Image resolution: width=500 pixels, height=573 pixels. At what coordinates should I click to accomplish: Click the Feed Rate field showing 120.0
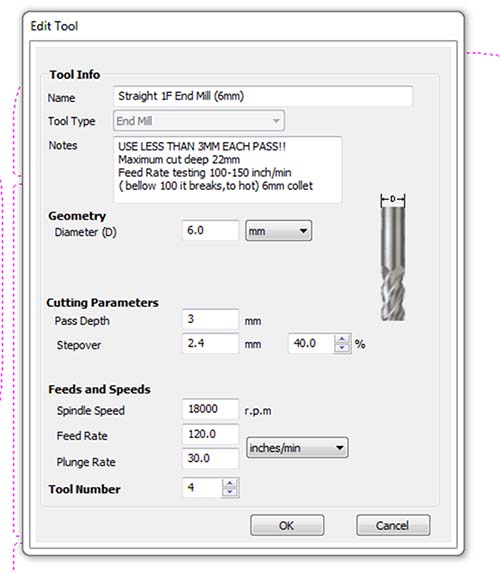coord(211,434)
